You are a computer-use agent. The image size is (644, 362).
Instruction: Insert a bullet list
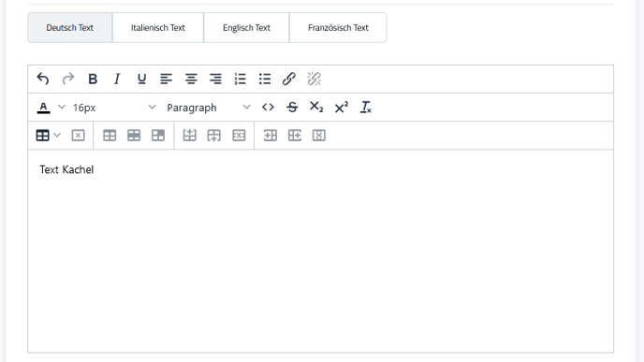point(265,79)
